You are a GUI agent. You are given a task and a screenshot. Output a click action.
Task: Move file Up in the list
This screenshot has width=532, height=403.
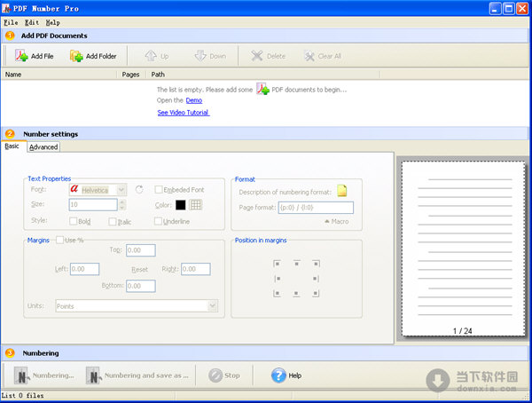pyautogui.click(x=156, y=56)
